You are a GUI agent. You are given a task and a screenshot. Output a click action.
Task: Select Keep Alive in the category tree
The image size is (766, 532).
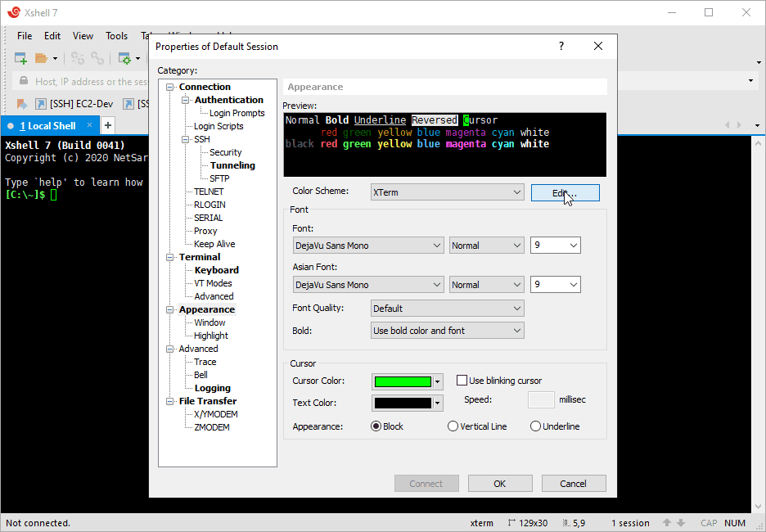[x=214, y=244]
